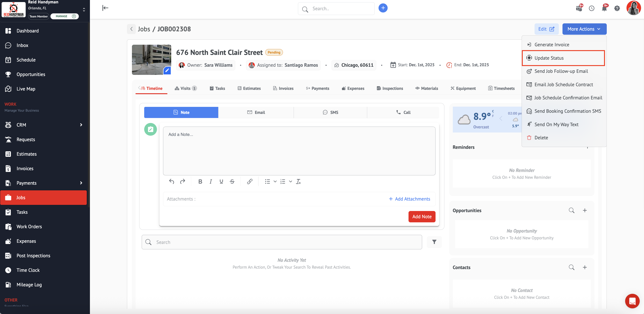Click the filter funnel icon by activity search
This screenshot has width=644, height=314.
click(x=434, y=242)
